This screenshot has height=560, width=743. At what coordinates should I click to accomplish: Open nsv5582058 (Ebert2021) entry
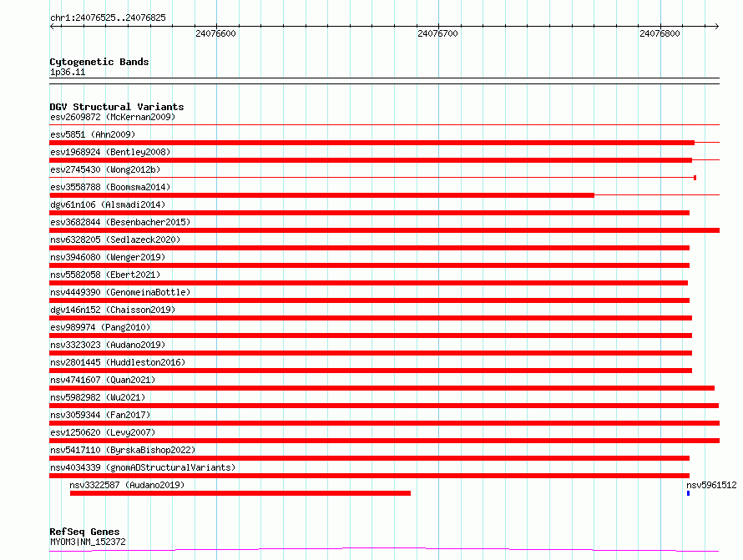click(x=105, y=275)
